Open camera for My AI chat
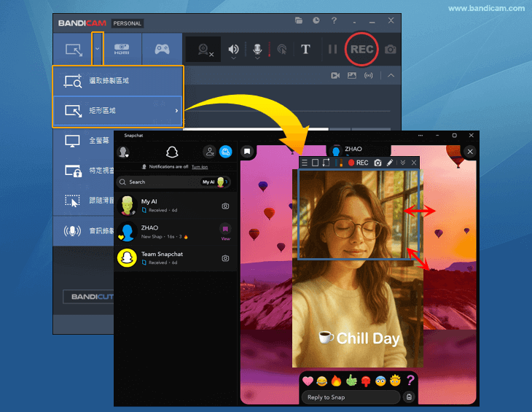 [225, 206]
